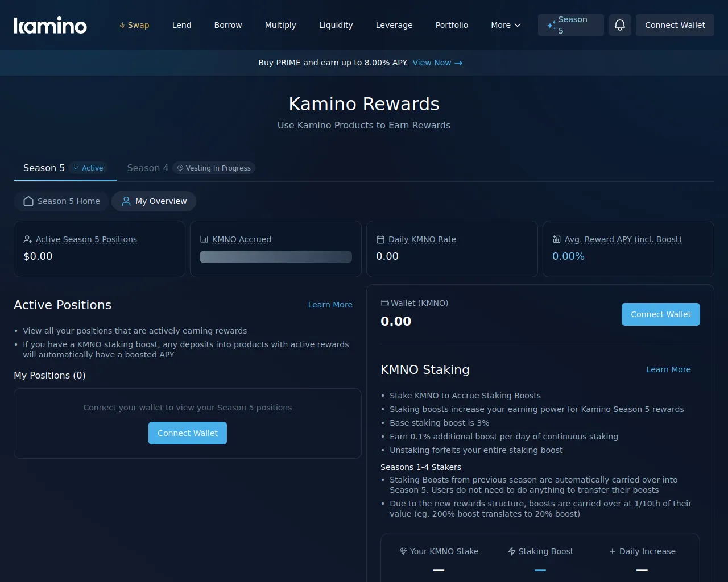
Task: Click the Daily KMNO Rate label
Action: [422, 239]
